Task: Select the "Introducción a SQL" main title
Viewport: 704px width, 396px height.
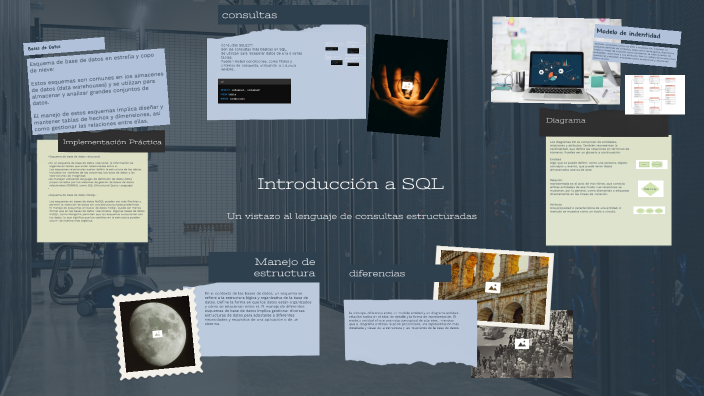Action: [x=351, y=184]
